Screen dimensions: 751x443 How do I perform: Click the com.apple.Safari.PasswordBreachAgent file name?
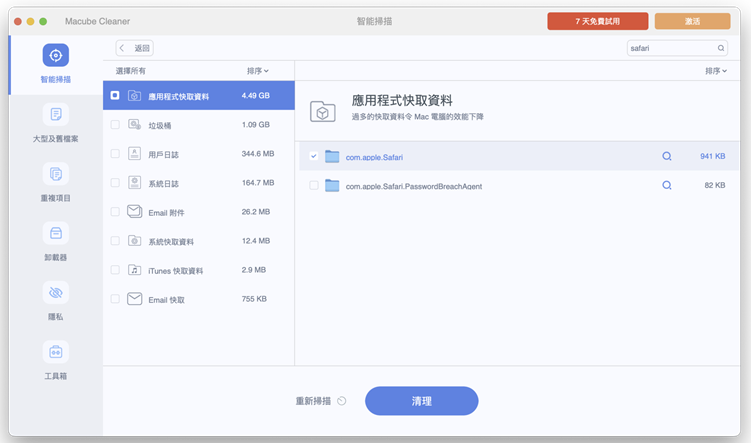pos(414,186)
